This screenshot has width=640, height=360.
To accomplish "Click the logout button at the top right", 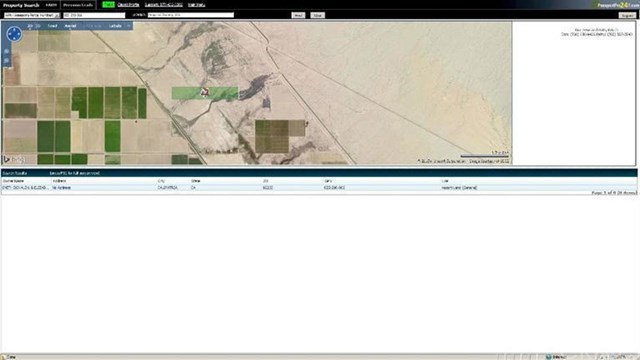I will point(627,15).
